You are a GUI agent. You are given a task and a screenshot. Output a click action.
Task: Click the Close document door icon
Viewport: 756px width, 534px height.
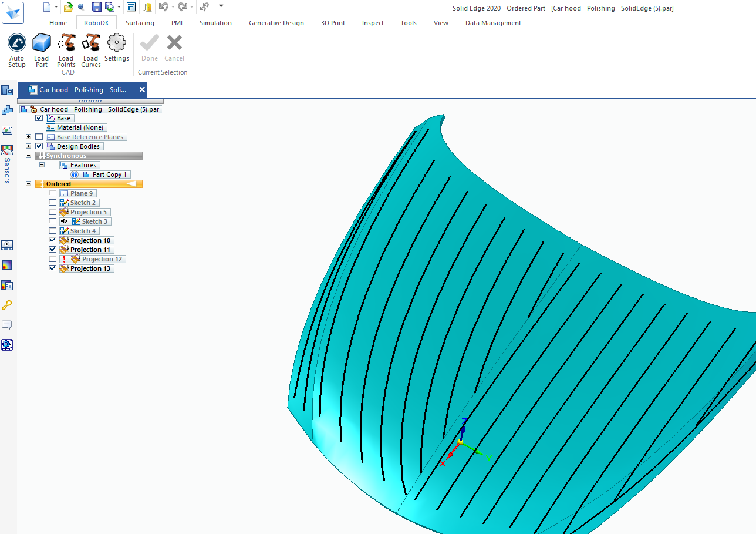pyautogui.click(x=147, y=7)
